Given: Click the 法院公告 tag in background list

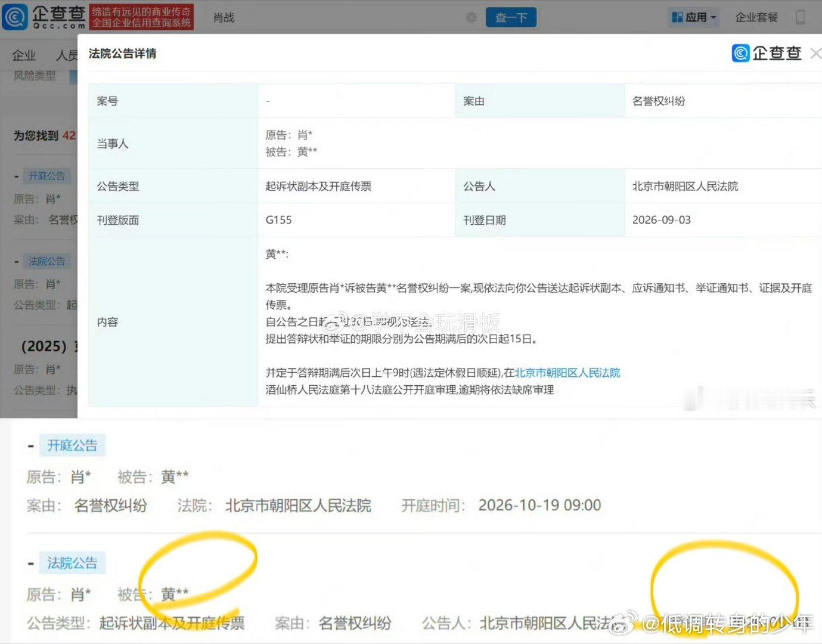Looking at the screenshot, I should (46, 261).
